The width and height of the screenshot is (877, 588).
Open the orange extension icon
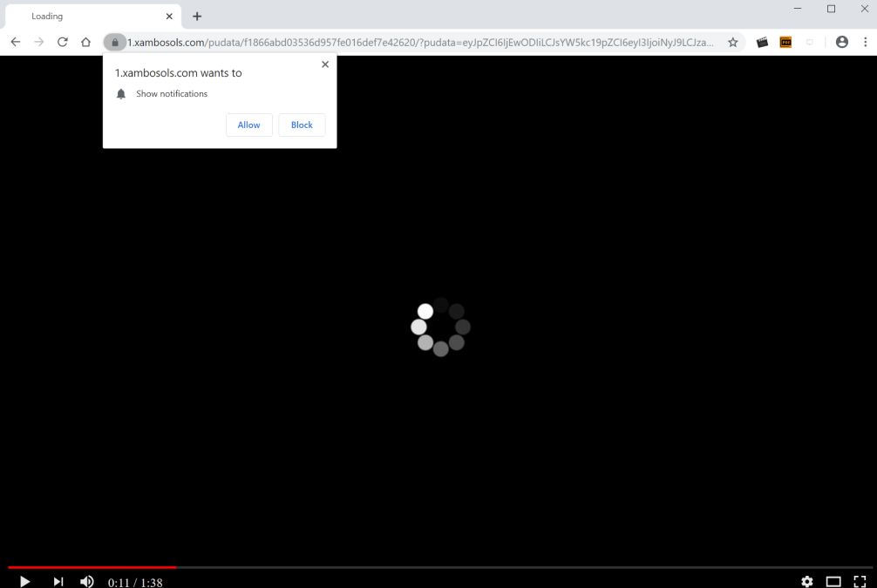(x=785, y=42)
